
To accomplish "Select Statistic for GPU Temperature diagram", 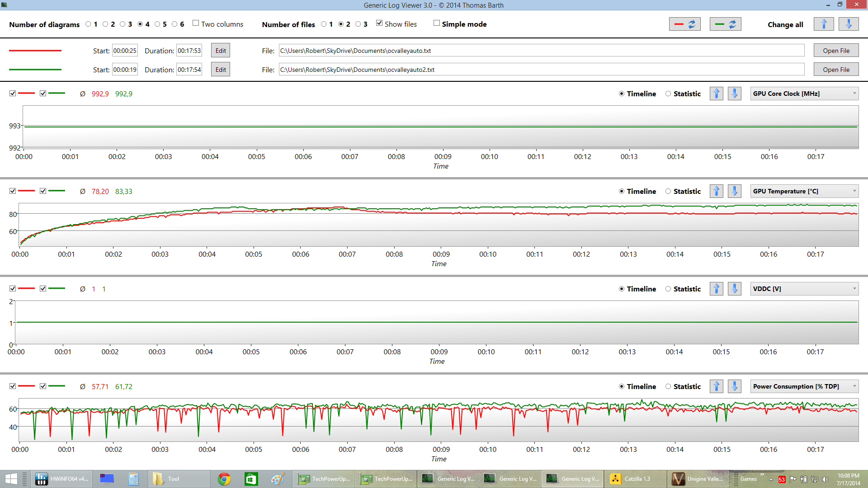I will point(668,191).
